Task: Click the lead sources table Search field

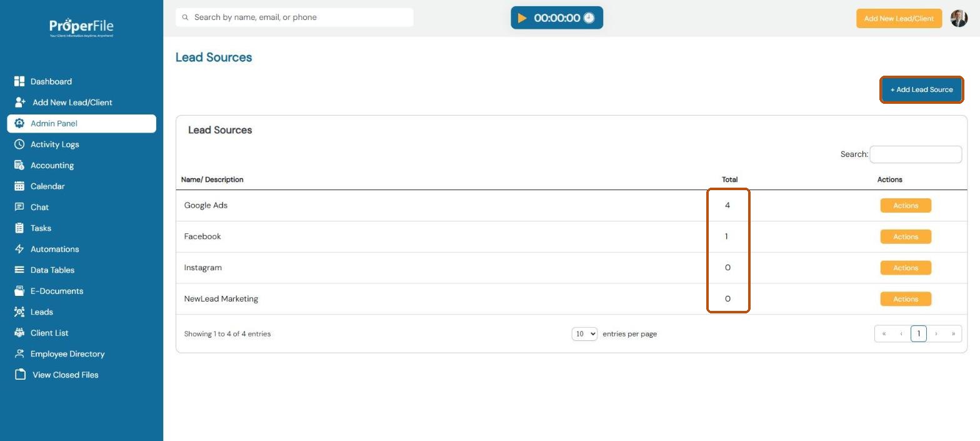Action: 916,155
